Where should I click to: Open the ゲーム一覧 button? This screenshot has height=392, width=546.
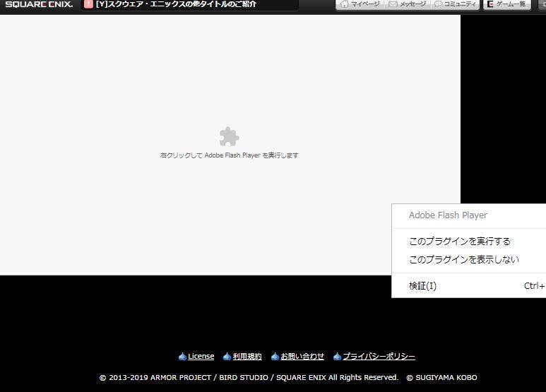click(x=506, y=4)
